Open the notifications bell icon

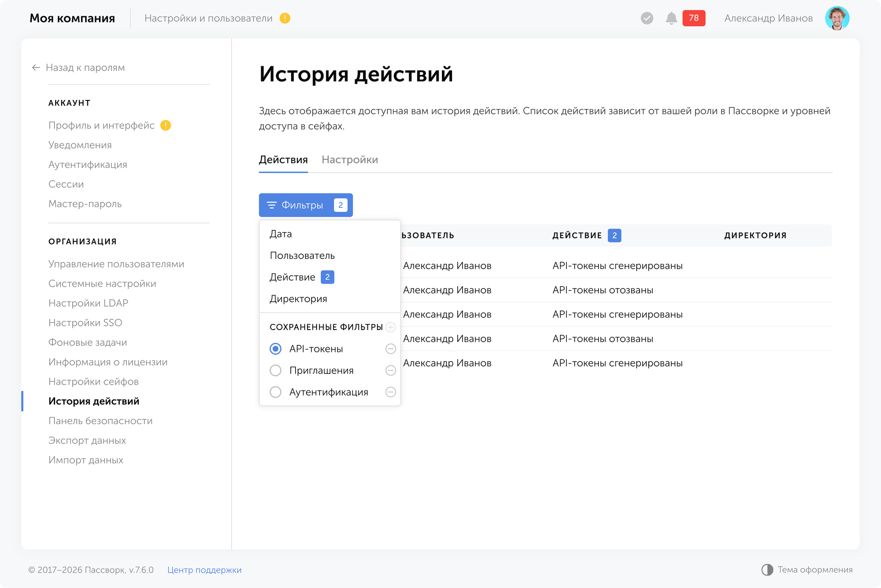coord(671,18)
